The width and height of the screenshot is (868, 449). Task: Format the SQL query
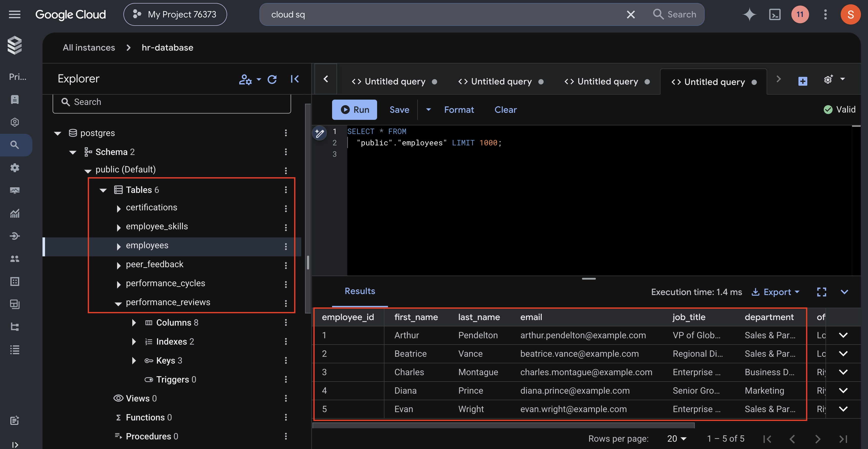pos(459,110)
